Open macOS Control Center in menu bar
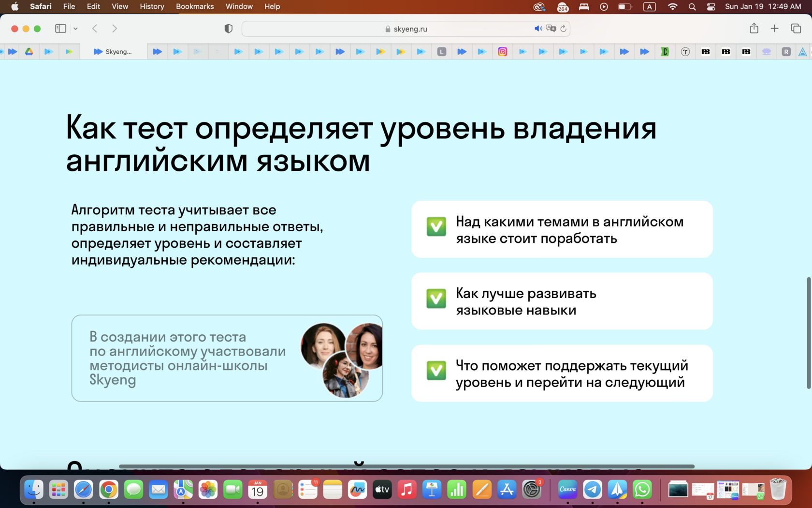Viewport: 812px width, 508px height. pyautogui.click(x=711, y=6)
